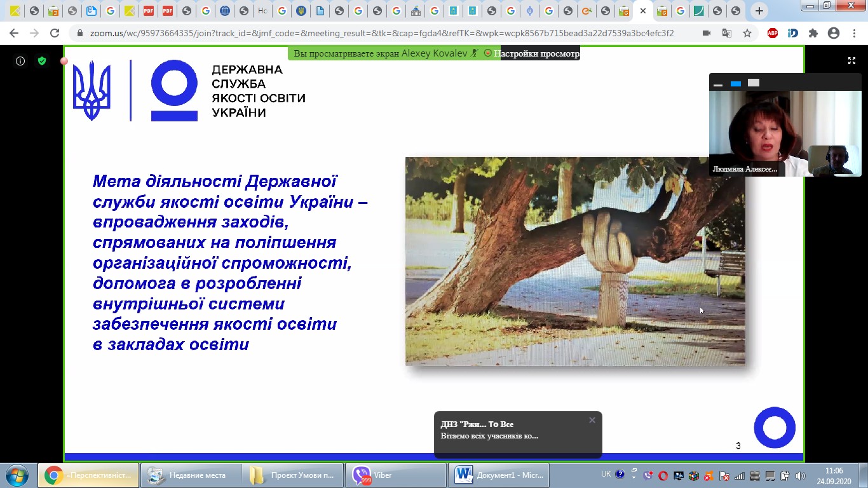This screenshot has width=868, height=488.
Task: Reload the Zoom meeting page
Action: pos(55,34)
